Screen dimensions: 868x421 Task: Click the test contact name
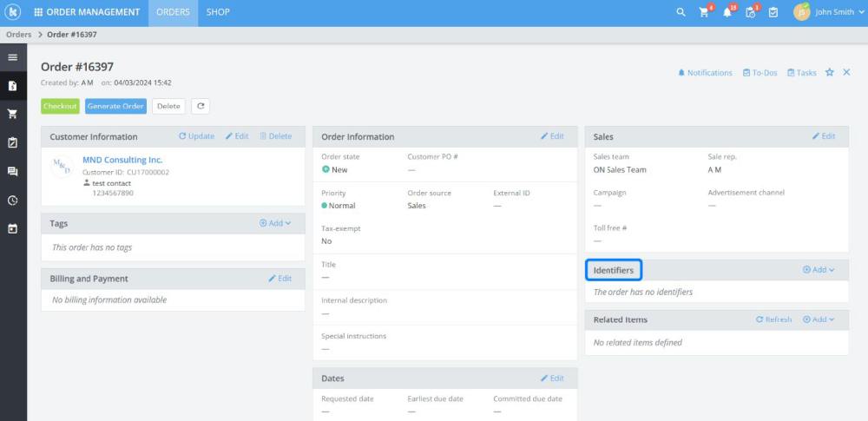click(112, 183)
